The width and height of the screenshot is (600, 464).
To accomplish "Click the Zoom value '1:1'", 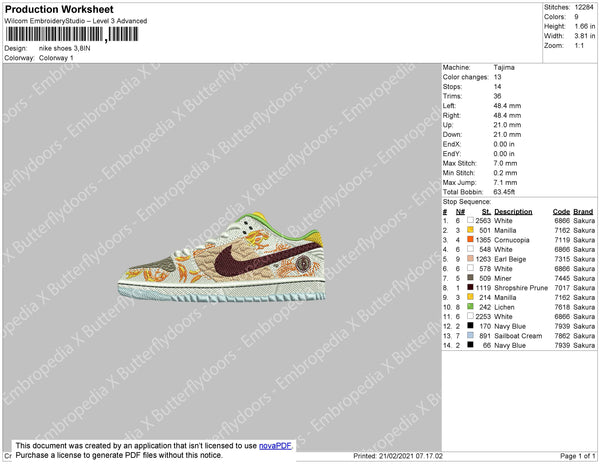I will (579, 46).
